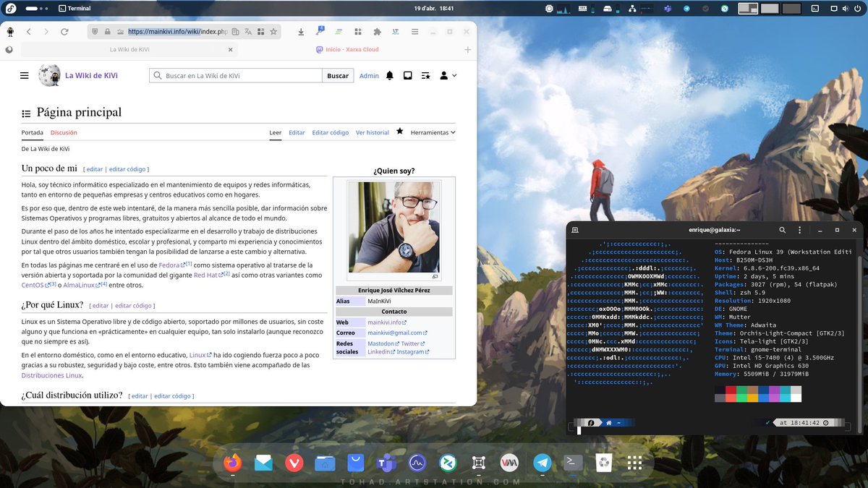This screenshot has width=868, height=488.
Task: Switch to the Discusión tab
Action: [x=64, y=132]
